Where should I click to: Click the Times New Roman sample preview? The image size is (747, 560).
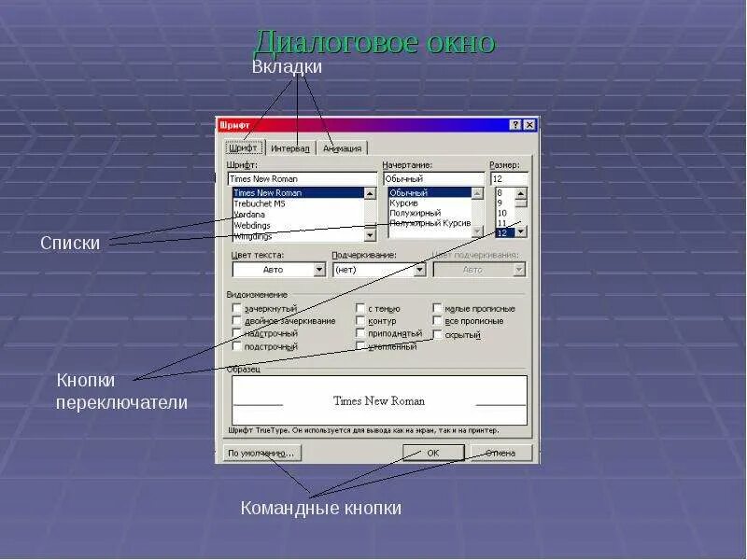[x=379, y=400]
